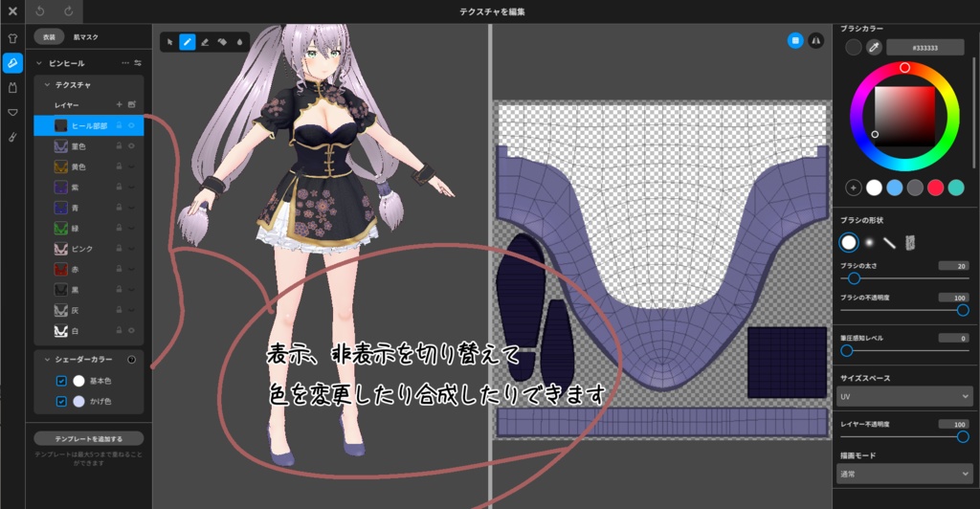Hide the ヒール部部 layer
Image resolution: width=980 pixels, height=509 pixels.
132,125
